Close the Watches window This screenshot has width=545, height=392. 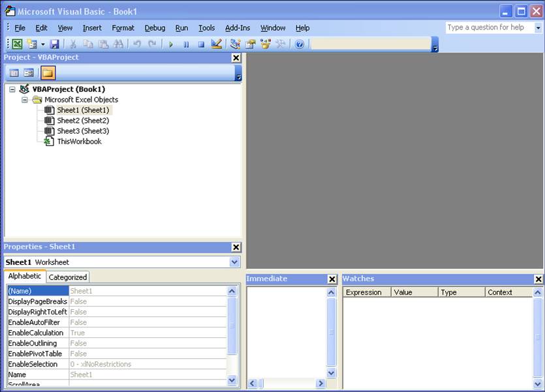[x=538, y=279]
